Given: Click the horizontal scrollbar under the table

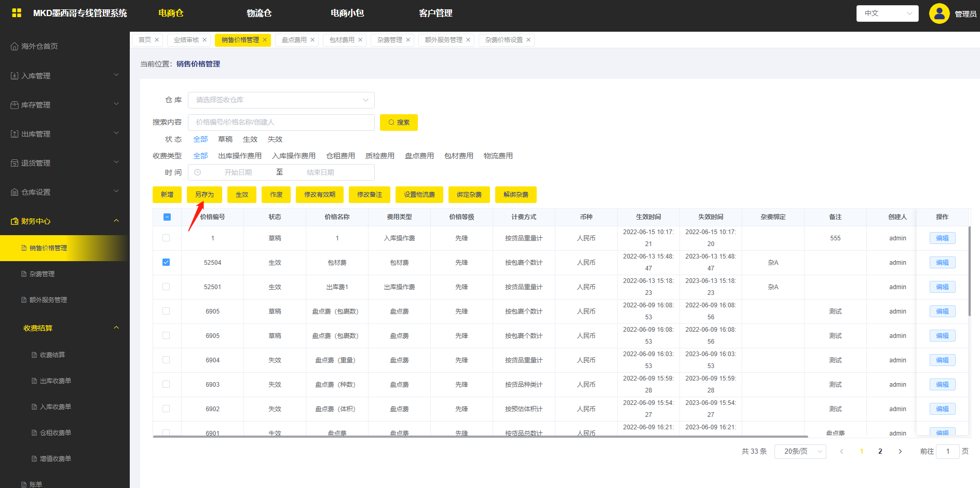Looking at the screenshot, I should pyautogui.click(x=480, y=437).
